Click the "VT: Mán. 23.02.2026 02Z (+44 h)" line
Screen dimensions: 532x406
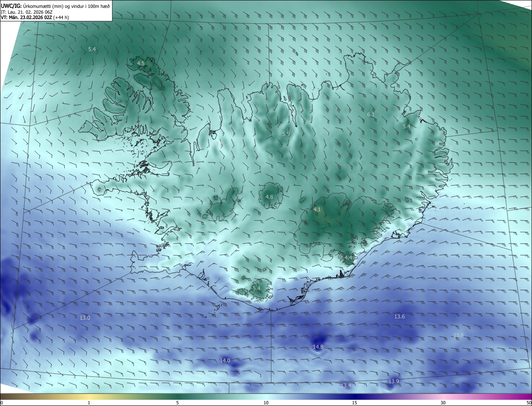[34, 18]
